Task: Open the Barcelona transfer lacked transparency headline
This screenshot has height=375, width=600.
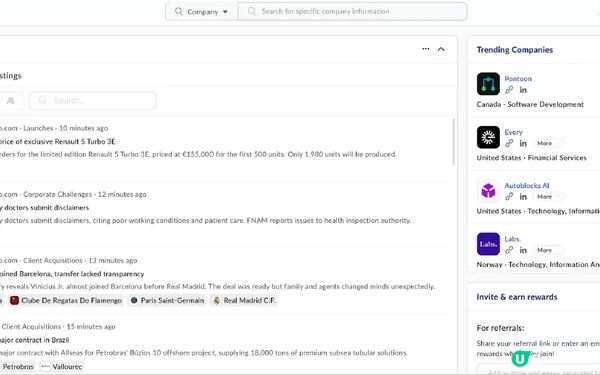Action: [72, 274]
